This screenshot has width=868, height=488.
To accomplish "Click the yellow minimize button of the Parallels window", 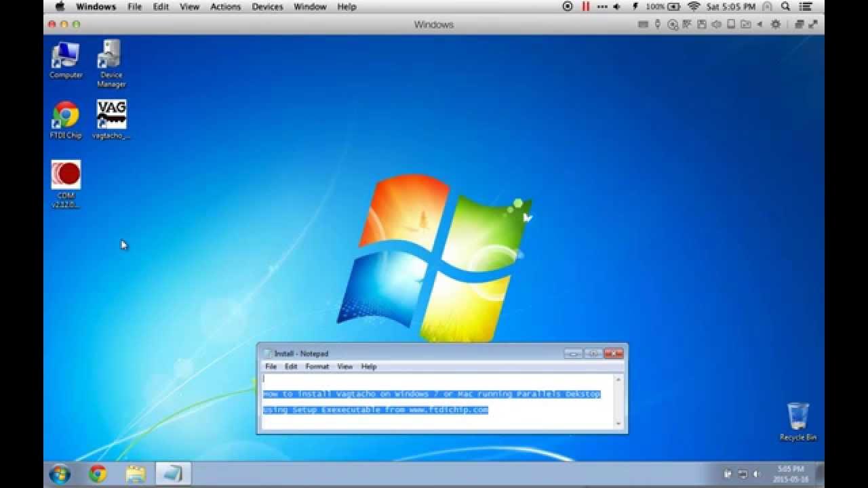I will point(64,24).
